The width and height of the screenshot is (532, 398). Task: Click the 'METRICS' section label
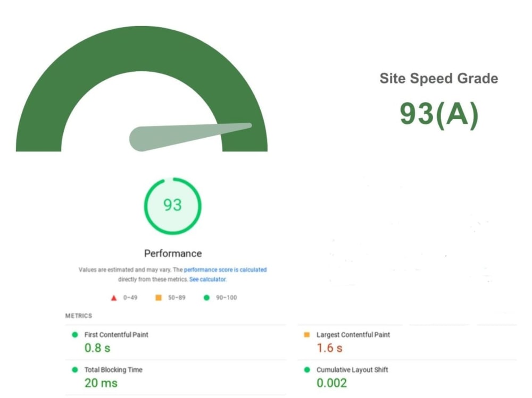[x=79, y=316]
